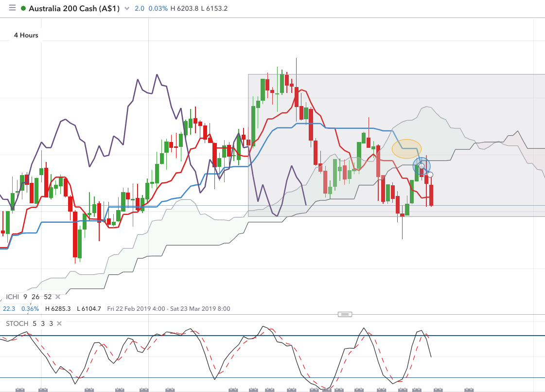Remove the STOCH indicator with its X
545x392 pixels.
coord(59,323)
